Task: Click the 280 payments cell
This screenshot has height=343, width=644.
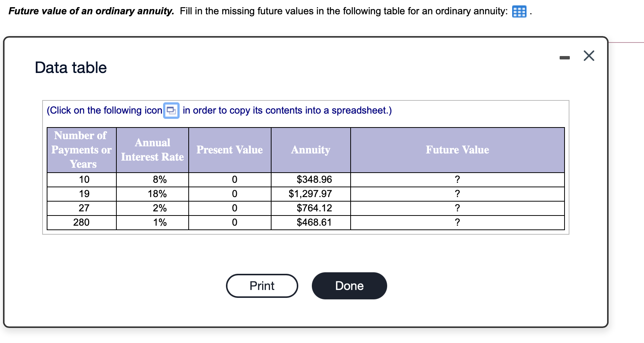Action: 81,223
